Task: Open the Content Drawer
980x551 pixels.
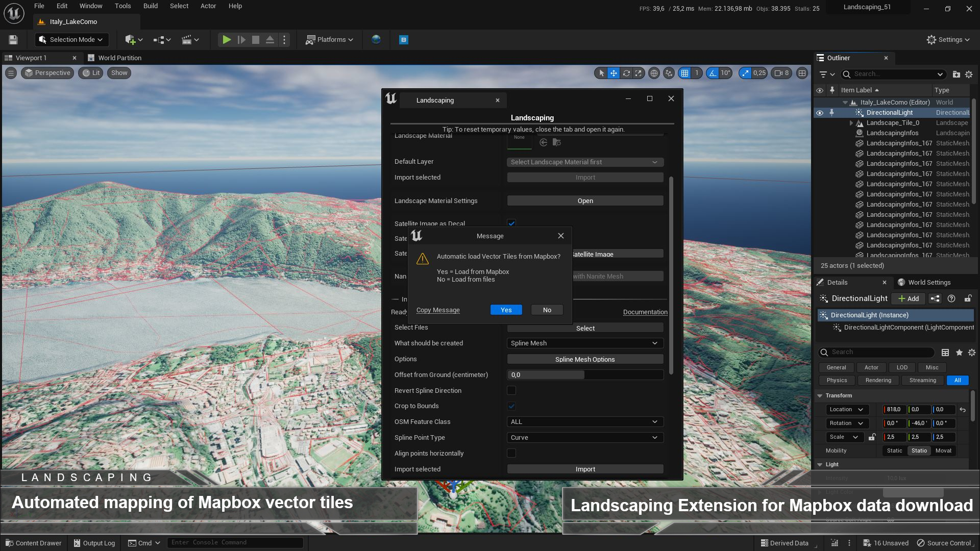Action: click(33, 543)
